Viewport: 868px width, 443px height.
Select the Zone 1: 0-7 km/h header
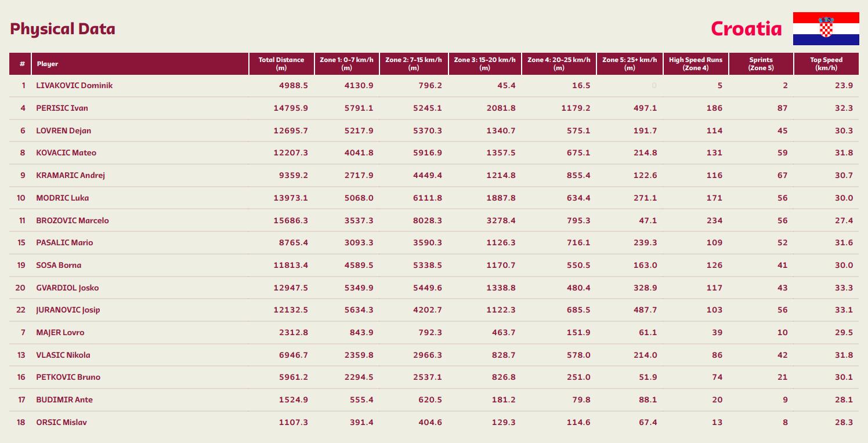click(347, 64)
